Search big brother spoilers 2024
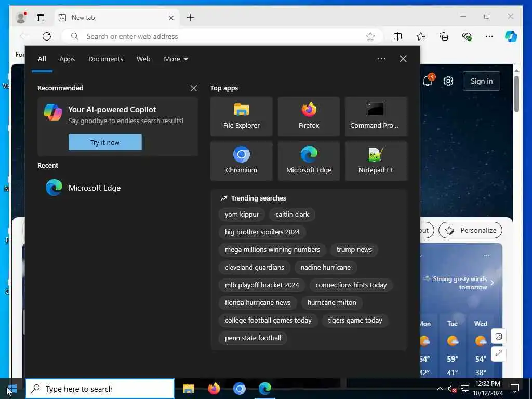532x399 pixels. 262,232
